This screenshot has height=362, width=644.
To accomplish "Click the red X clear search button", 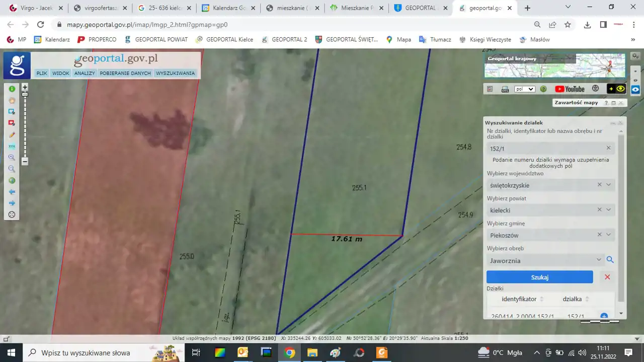I will (x=607, y=277).
